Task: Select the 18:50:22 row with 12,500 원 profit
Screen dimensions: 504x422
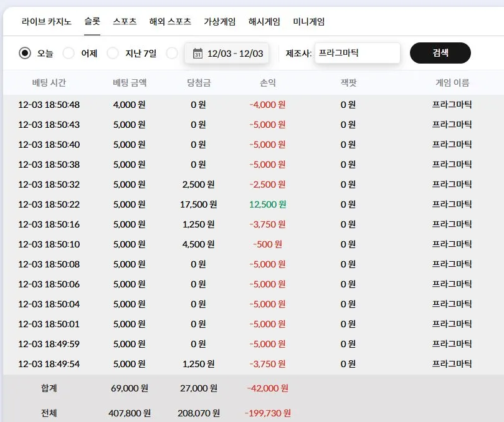Action: coord(254,204)
